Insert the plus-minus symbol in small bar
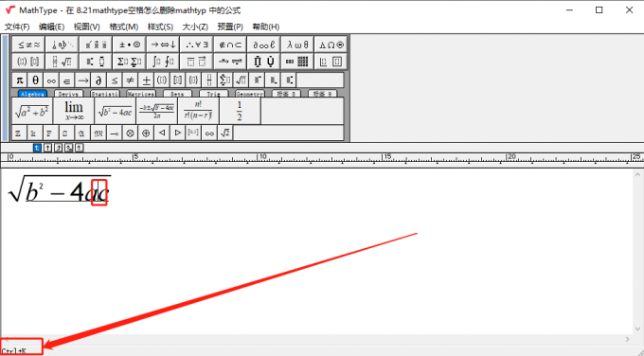Image resolution: width=644 pixels, height=356 pixels. point(146,80)
